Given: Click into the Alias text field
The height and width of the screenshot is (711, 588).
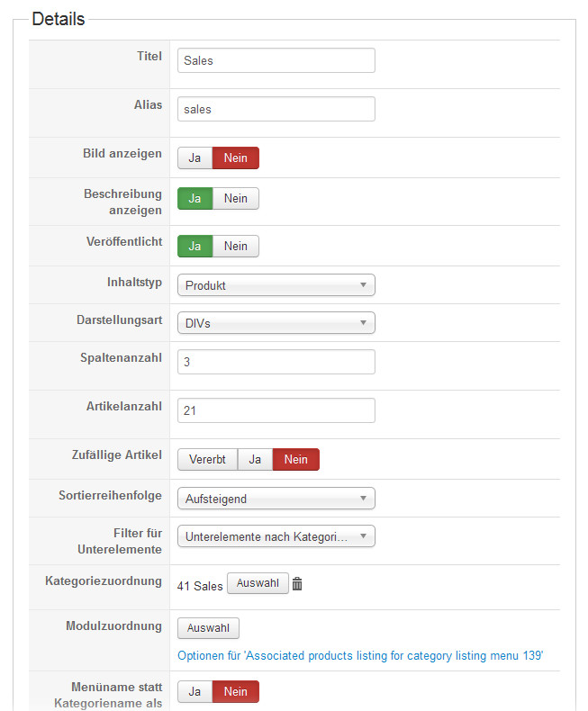Looking at the screenshot, I should [276, 109].
